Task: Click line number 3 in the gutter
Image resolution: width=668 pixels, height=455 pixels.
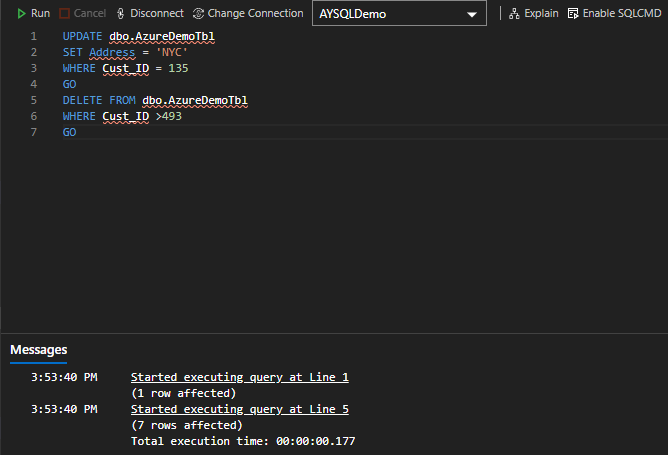Action: pos(34,68)
